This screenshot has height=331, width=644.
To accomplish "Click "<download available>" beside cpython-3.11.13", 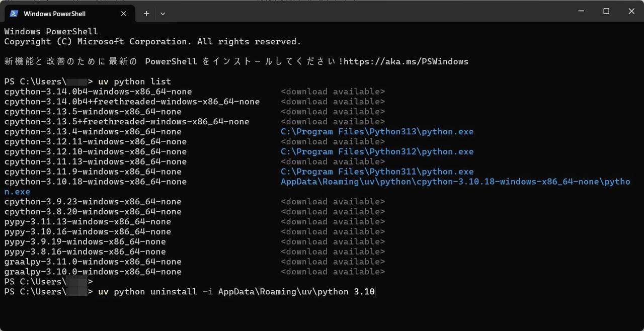I will 333,161.
